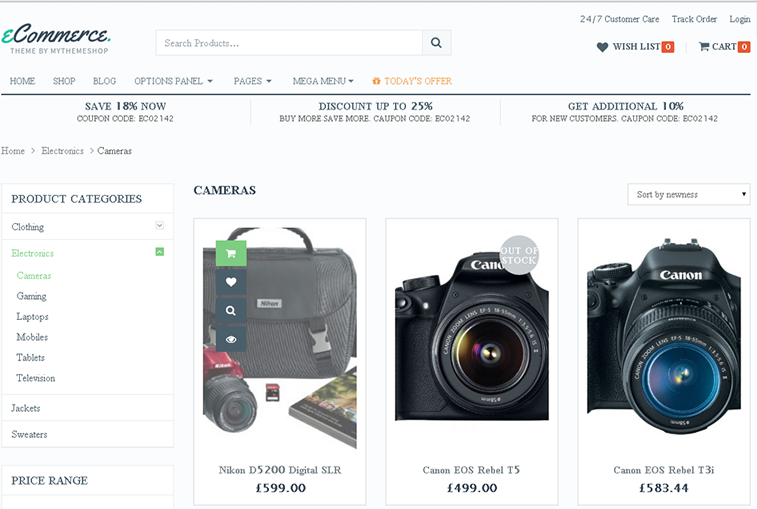This screenshot has width=757, height=509.
Task: Select the Tablets subcategory
Action: point(30,357)
